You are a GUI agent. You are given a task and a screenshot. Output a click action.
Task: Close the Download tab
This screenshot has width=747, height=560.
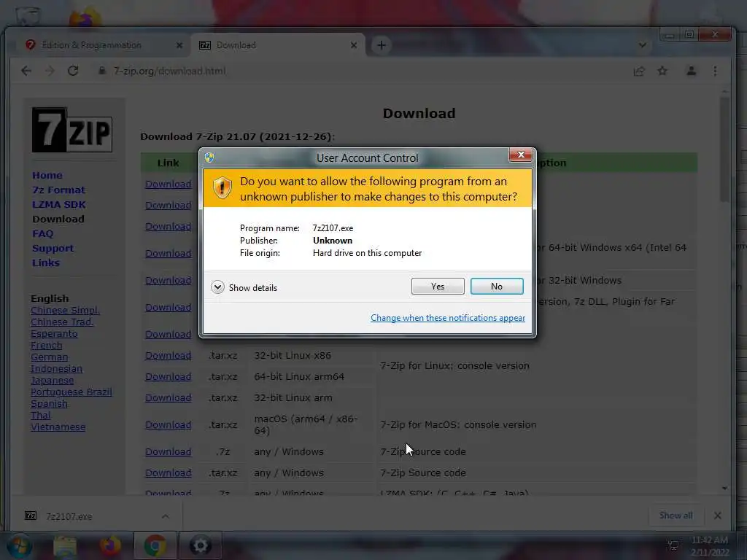[354, 45]
